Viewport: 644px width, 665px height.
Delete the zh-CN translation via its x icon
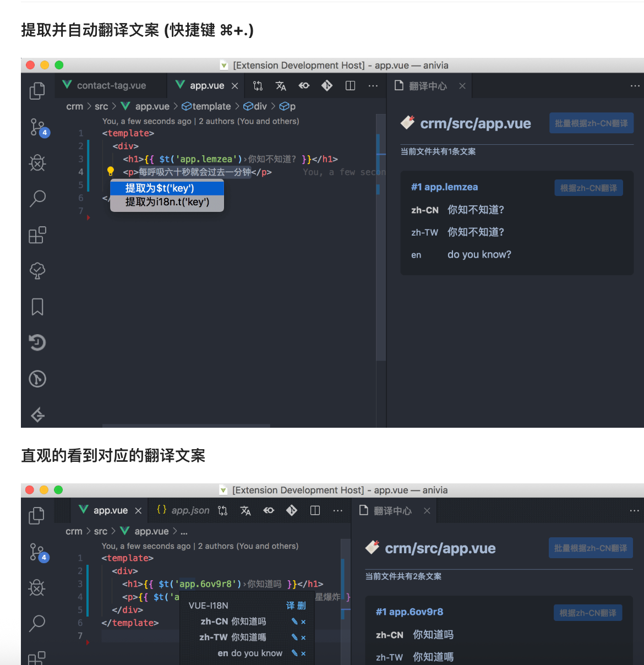coord(303,622)
